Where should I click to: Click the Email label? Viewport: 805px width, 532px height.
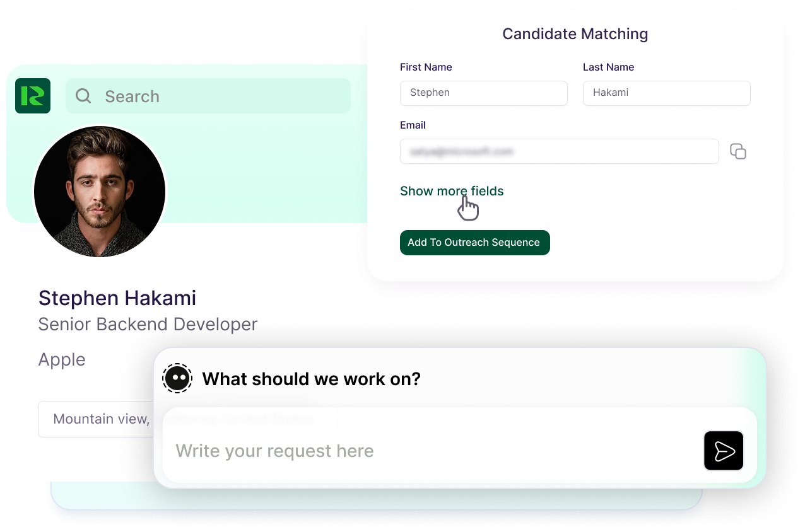[413, 125]
